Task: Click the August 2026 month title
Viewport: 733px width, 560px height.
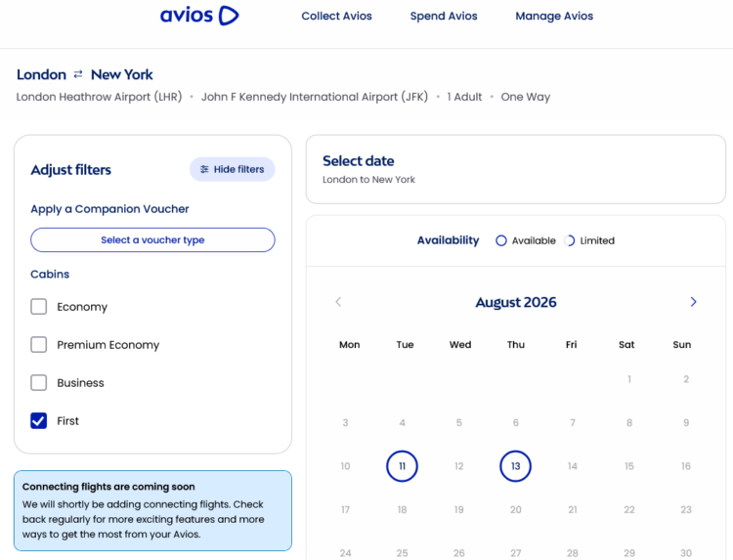Action: 516,302
